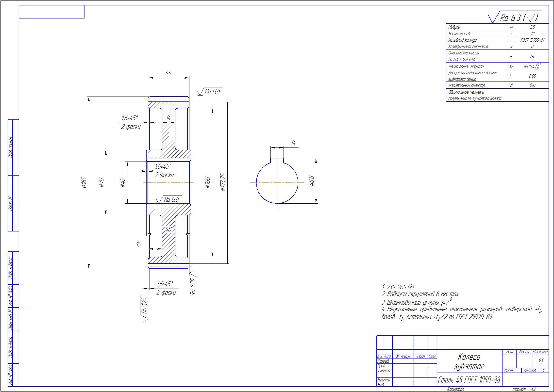Click the ø160 dimension label

pyautogui.click(x=208, y=182)
